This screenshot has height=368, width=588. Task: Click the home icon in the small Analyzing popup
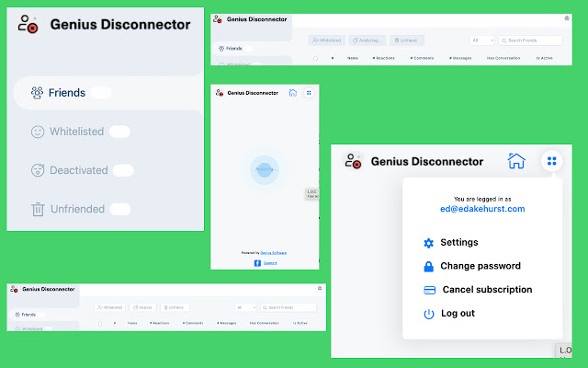pos(293,93)
